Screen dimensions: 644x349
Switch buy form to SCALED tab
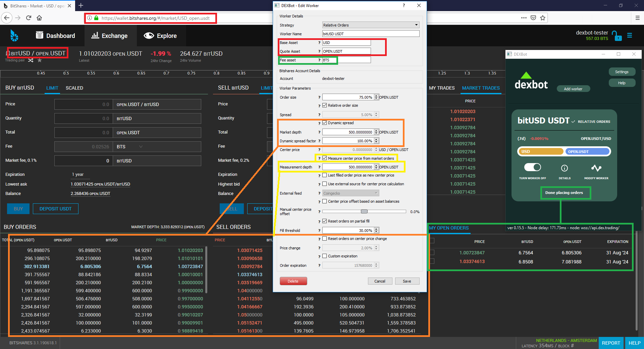[74, 88]
